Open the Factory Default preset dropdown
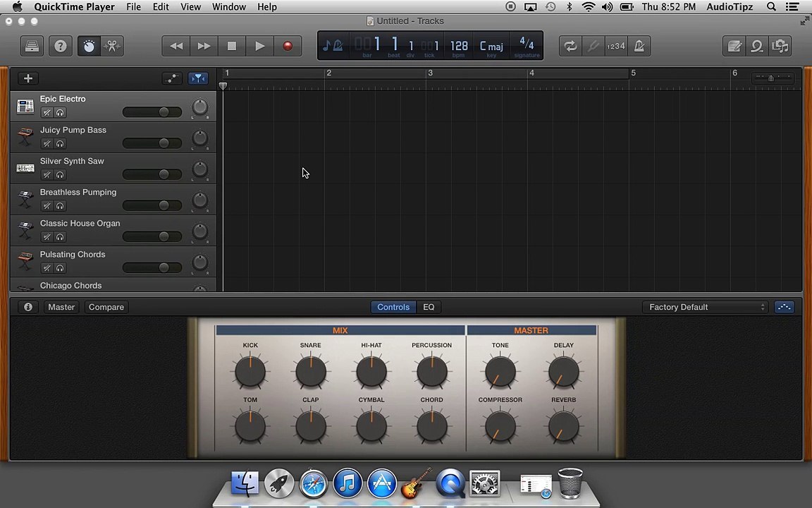 pyautogui.click(x=706, y=307)
